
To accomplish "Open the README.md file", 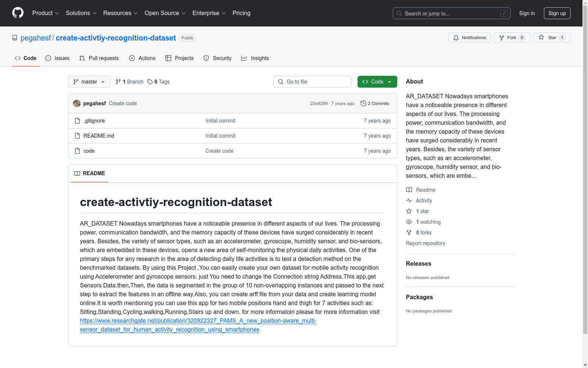I will 99,136.
